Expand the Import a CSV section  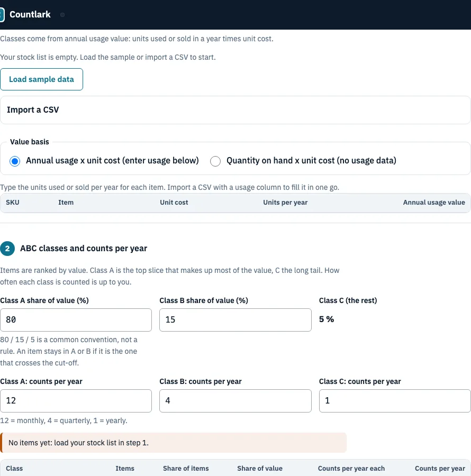[235, 110]
